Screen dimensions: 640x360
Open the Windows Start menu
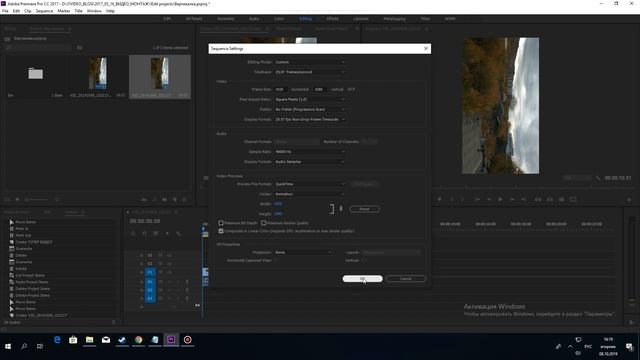point(8,346)
